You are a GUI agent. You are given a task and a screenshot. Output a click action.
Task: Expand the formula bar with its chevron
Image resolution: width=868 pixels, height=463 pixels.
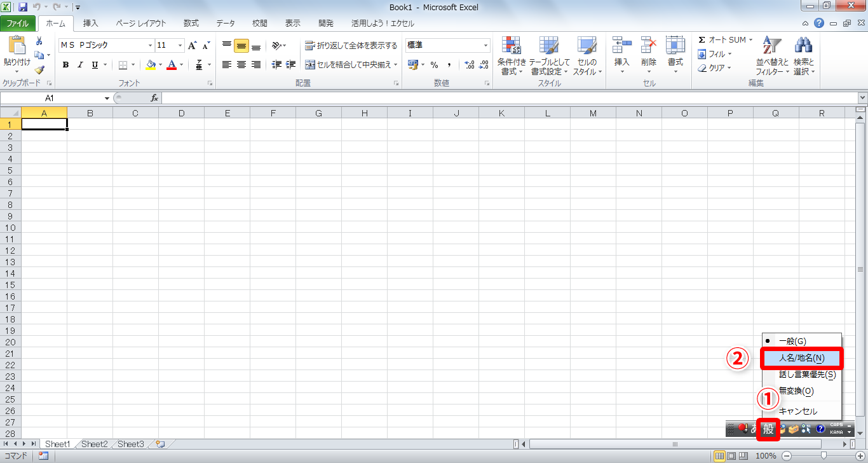tap(862, 98)
